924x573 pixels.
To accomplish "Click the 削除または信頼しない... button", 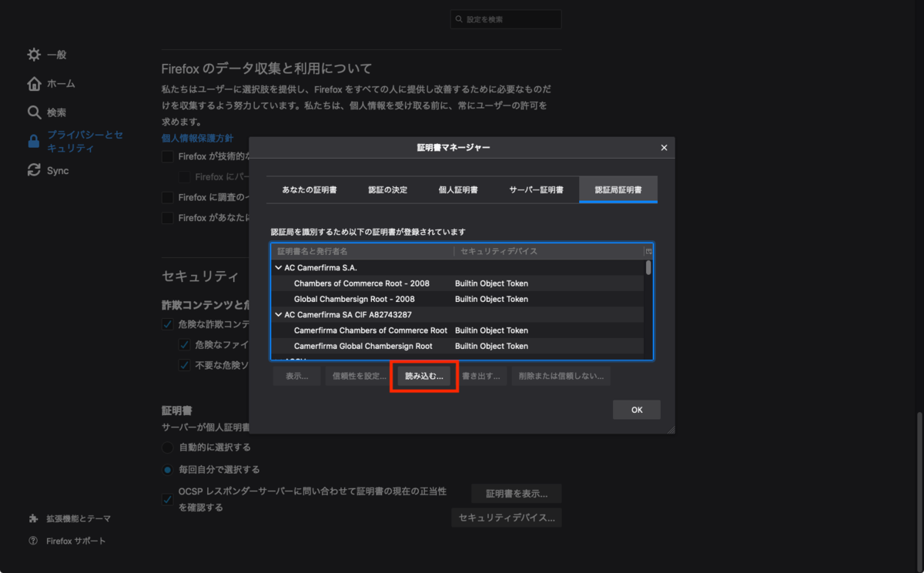I will 561,377.
